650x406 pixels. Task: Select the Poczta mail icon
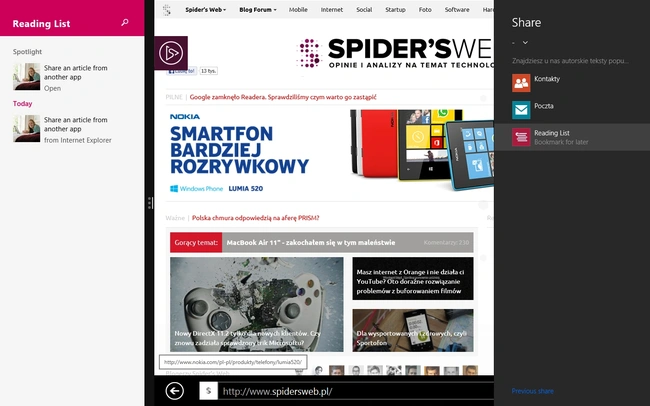click(x=521, y=110)
